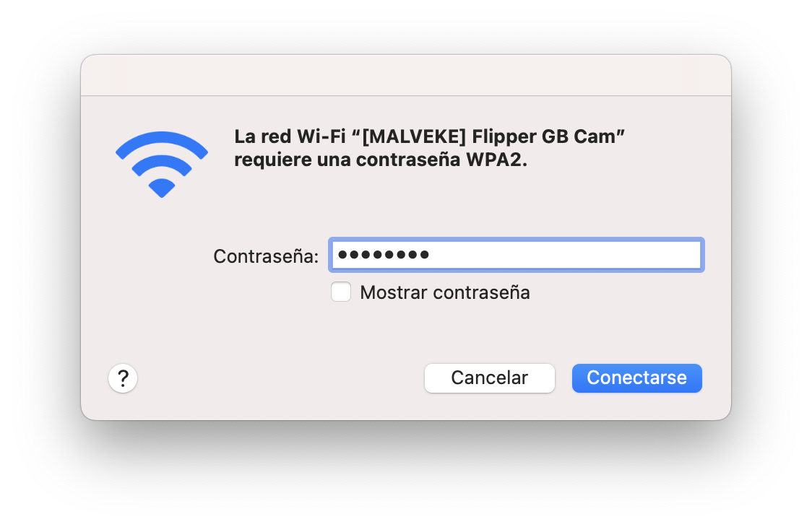Show password by ticking the checkbox square
812x527 pixels.
pos(341,292)
